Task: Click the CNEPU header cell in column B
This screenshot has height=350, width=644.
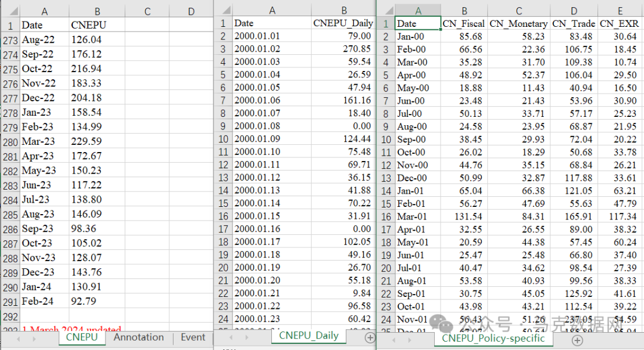Action: (97, 25)
